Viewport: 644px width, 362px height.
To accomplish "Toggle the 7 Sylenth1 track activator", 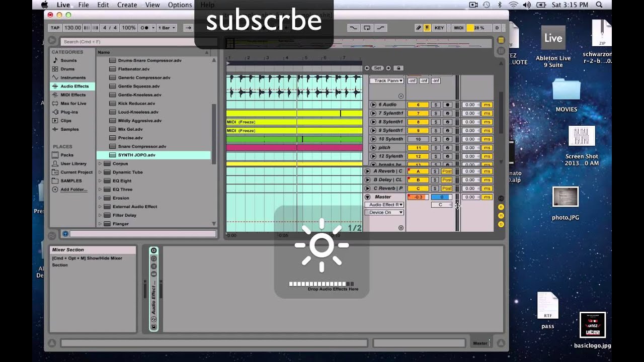I will pos(418,113).
